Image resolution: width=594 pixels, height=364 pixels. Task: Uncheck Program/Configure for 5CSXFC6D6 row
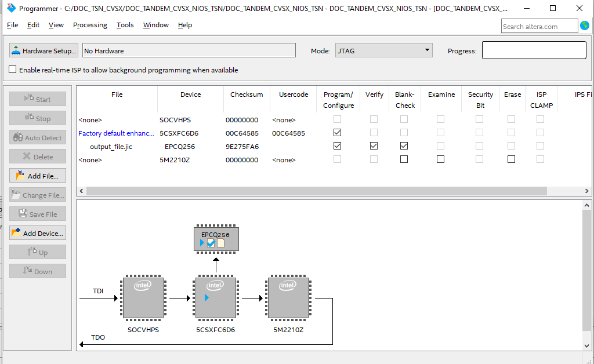click(x=337, y=132)
